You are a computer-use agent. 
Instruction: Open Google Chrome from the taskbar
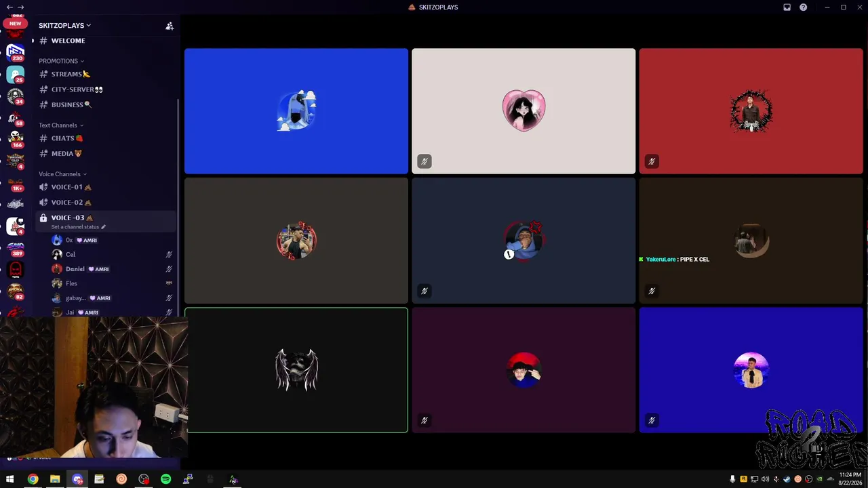tap(33, 479)
